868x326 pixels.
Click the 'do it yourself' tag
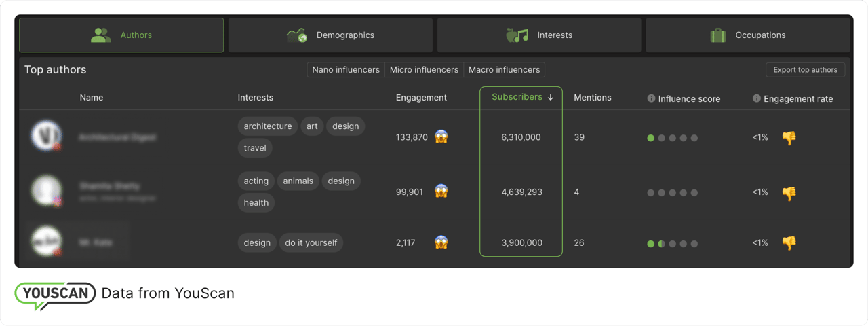[311, 243]
